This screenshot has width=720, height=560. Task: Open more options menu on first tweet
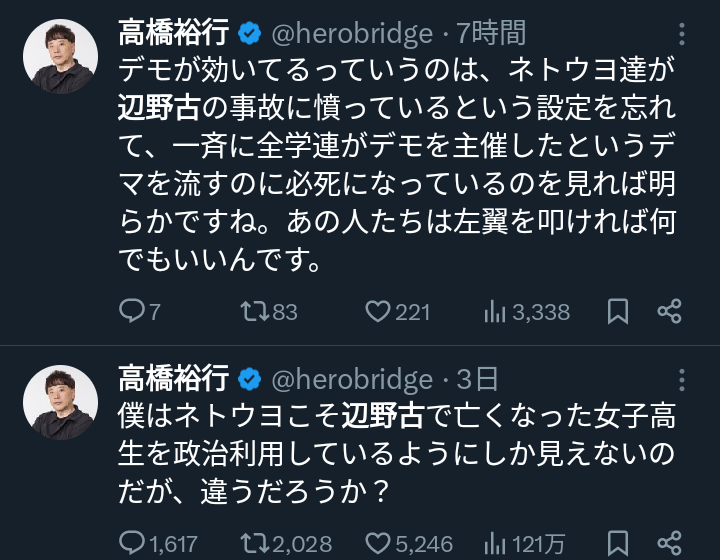(x=681, y=33)
